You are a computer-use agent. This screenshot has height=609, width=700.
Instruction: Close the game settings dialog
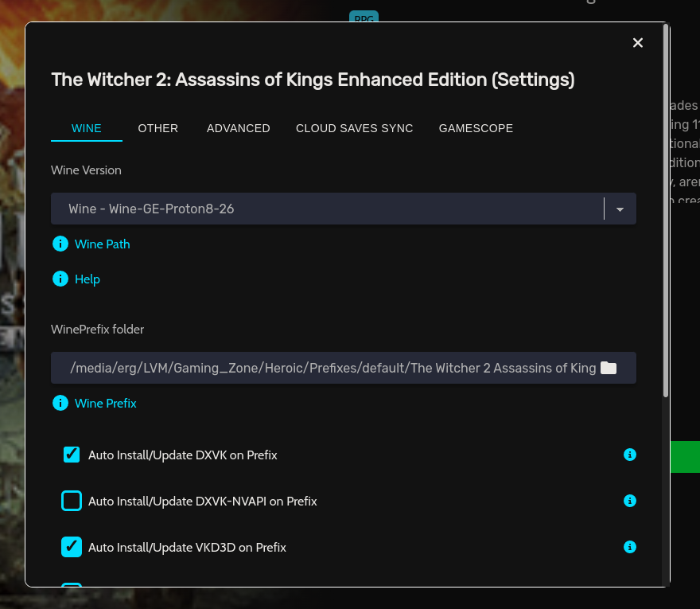637,42
